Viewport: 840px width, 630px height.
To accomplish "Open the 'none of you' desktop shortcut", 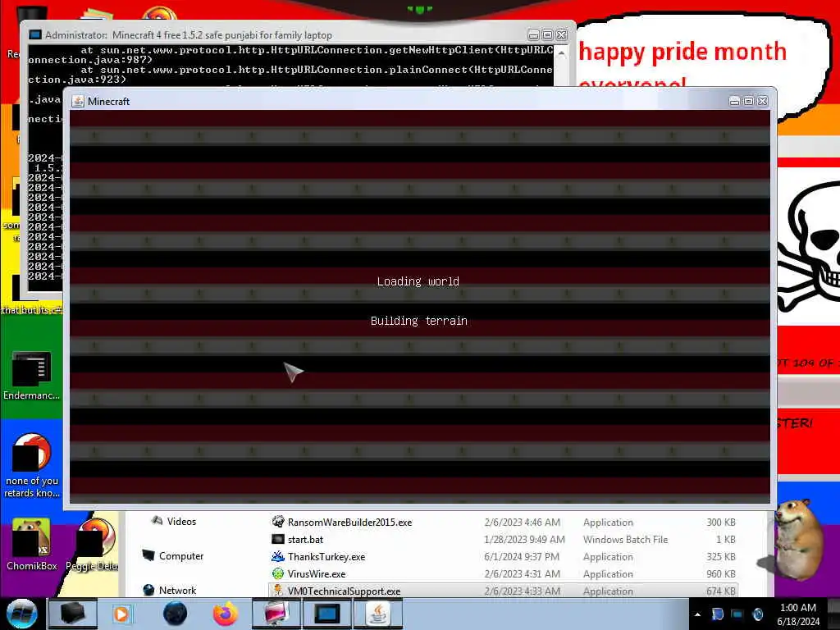I will (31, 465).
